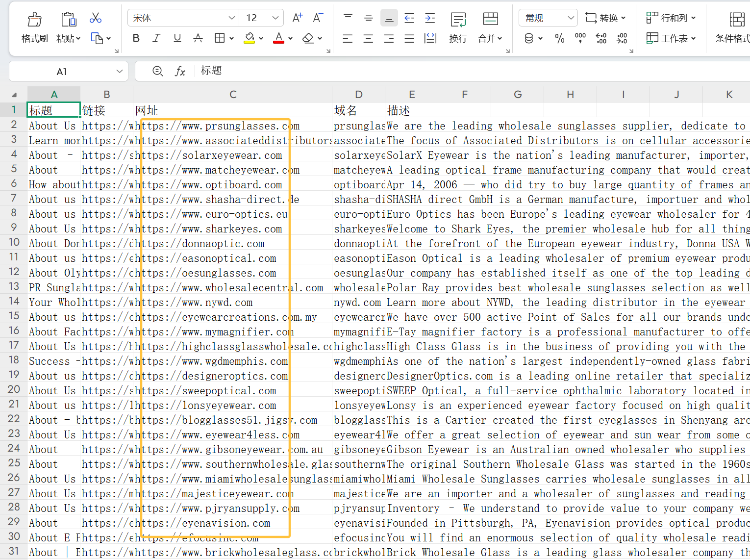
Task: Click the Name Box showing A1
Action: (x=61, y=72)
